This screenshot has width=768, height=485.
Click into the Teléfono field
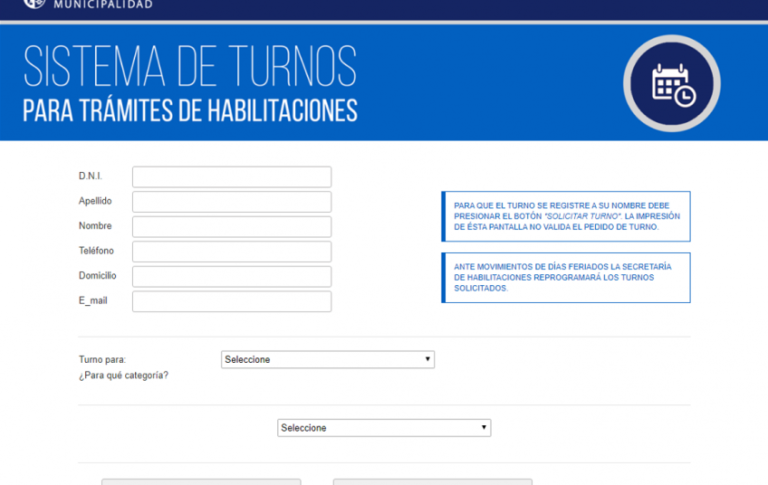tap(231, 252)
